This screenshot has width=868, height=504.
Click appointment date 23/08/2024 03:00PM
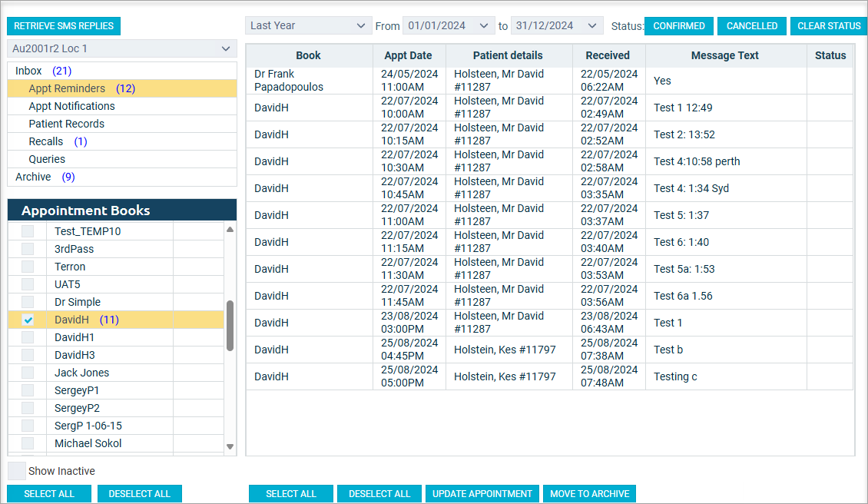point(409,323)
